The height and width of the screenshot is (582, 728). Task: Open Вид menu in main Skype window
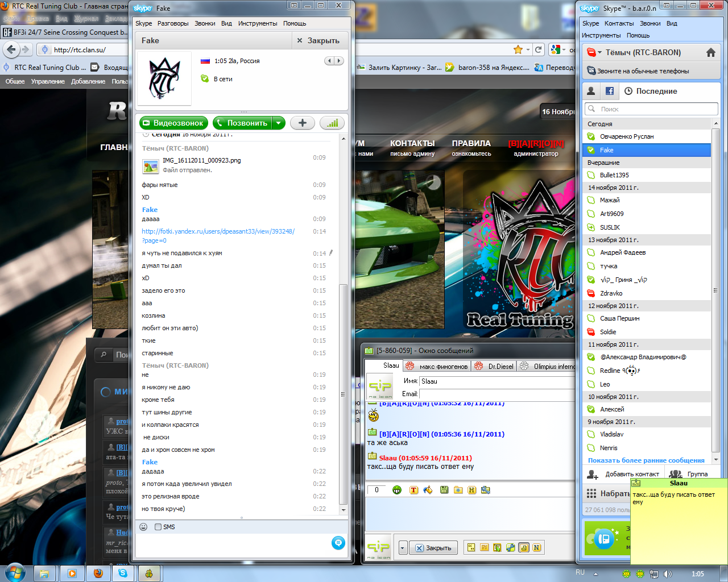click(x=672, y=23)
